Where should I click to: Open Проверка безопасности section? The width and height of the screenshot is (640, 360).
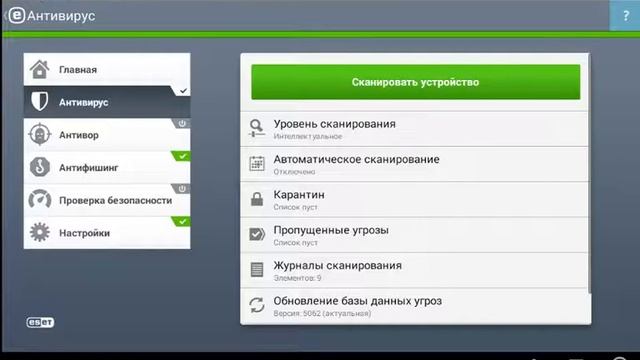(x=107, y=200)
